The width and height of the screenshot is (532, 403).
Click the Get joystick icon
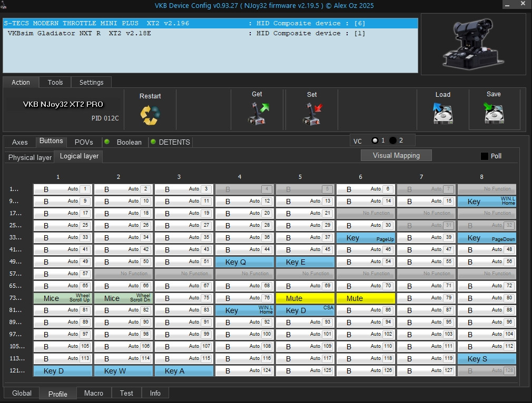click(x=258, y=114)
